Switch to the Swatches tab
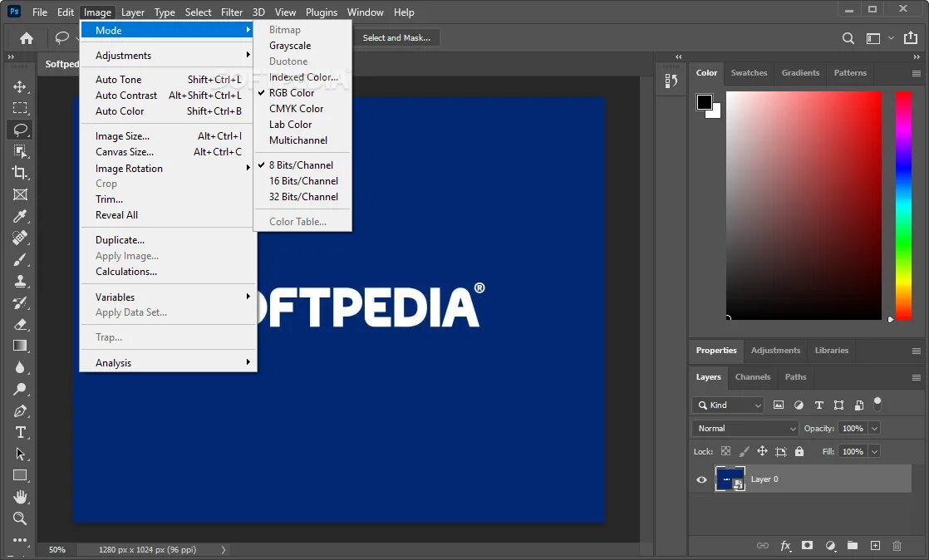The height and width of the screenshot is (560, 929). pyautogui.click(x=749, y=73)
